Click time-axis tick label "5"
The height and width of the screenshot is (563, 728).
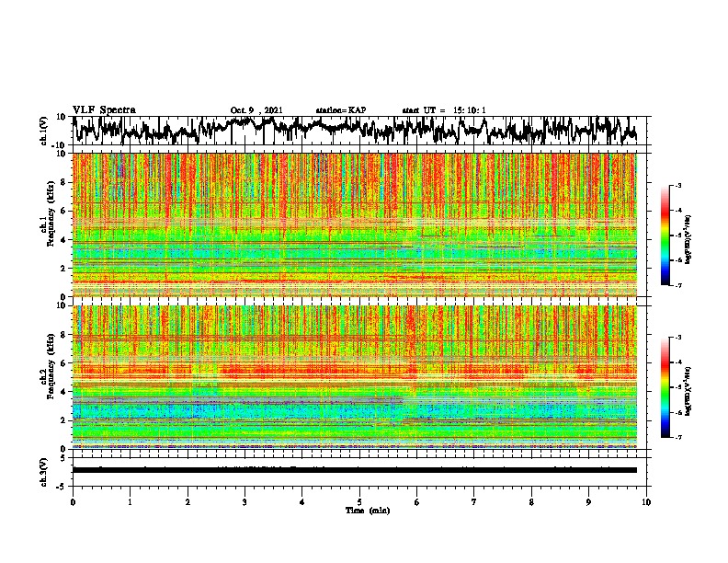359,502
